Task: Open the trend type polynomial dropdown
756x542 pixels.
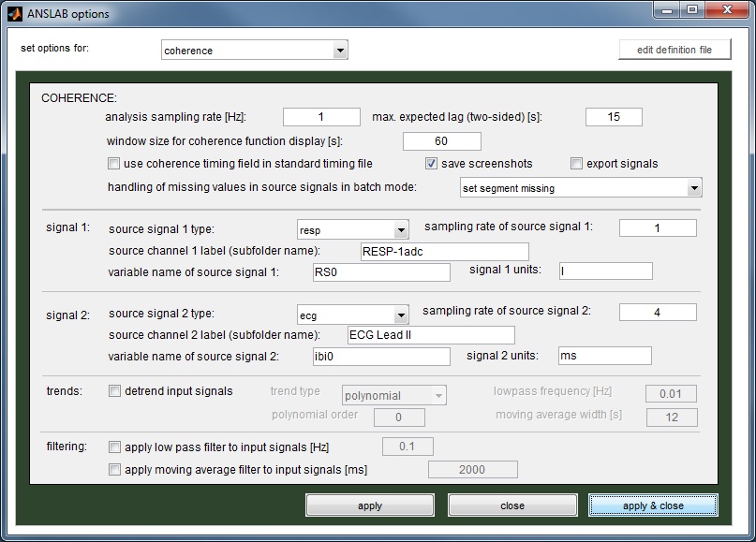Action: (393, 395)
